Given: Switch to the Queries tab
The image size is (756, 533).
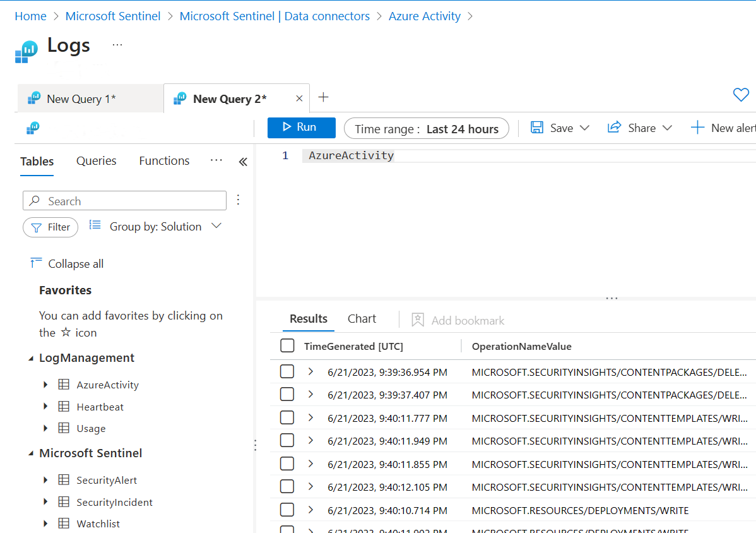Looking at the screenshot, I should [x=96, y=161].
